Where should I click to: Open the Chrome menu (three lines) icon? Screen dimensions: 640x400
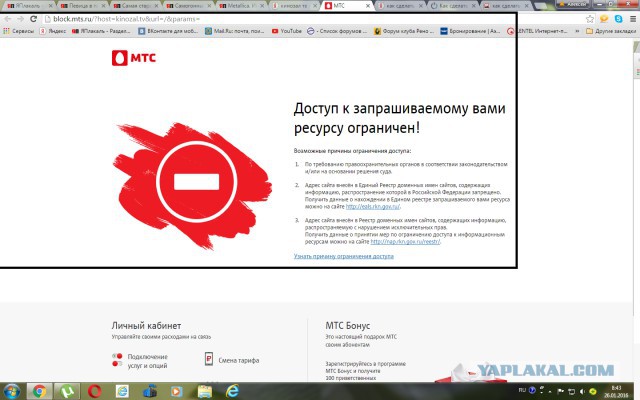pyautogui.click(x=633, y=19)
